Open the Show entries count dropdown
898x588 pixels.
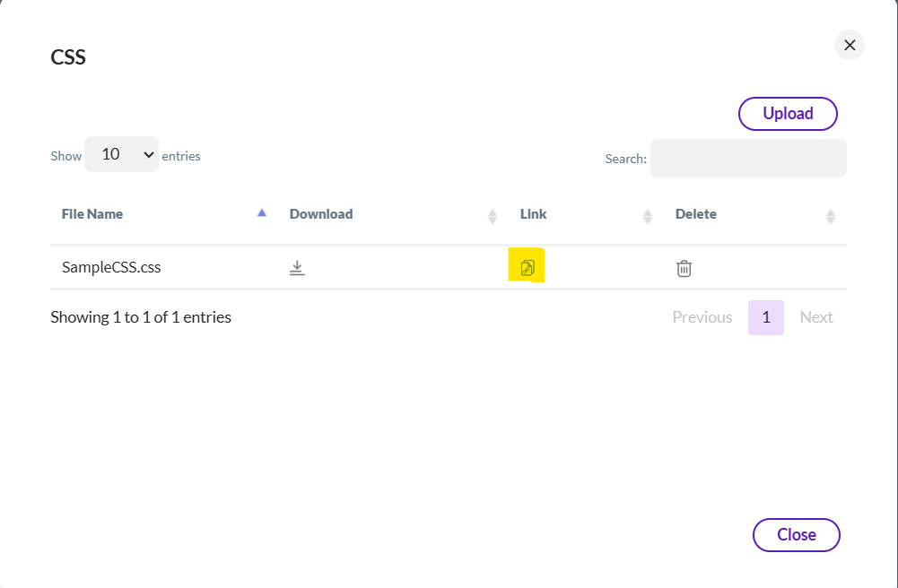[122, 154]
